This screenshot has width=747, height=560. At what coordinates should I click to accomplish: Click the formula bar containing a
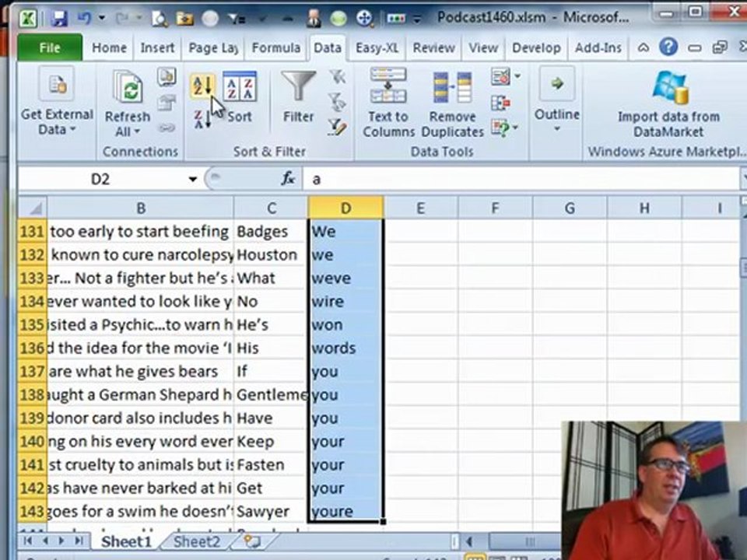(521, 179)
